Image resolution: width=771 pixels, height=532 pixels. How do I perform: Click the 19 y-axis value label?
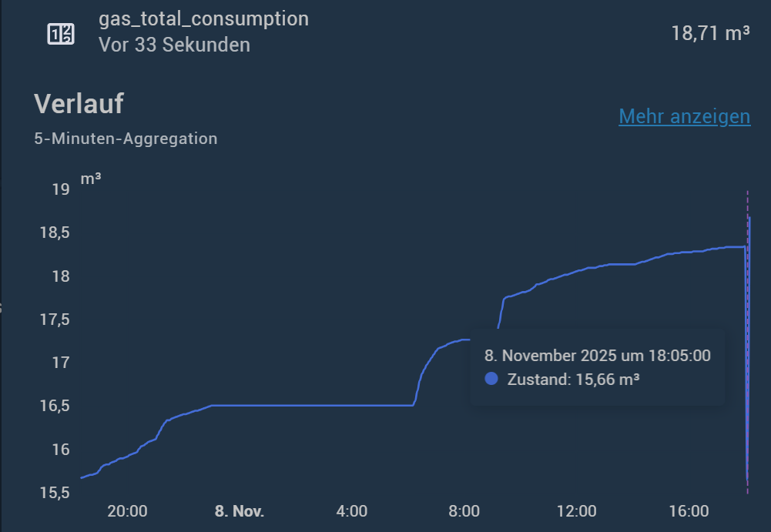60,189
